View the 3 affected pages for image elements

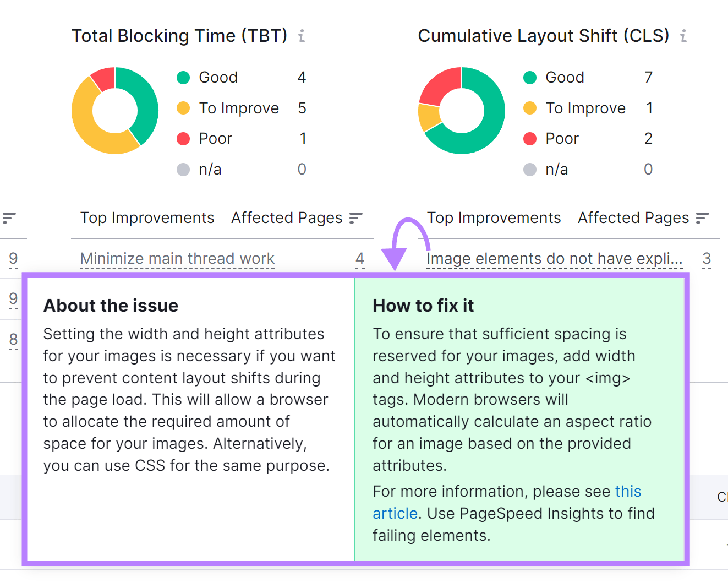pos(706,258)
